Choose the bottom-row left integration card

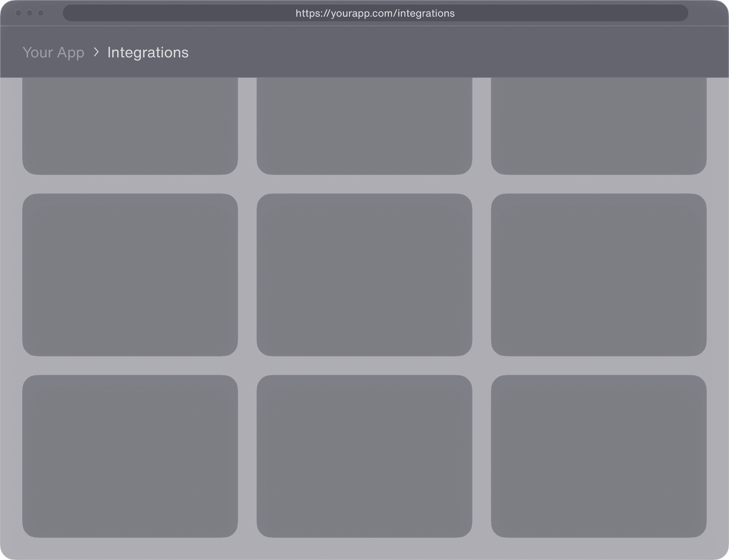point(130,456)
